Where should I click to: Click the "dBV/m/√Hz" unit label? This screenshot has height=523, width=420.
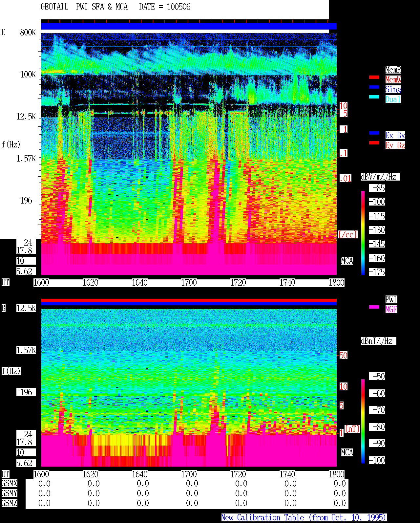380,177
